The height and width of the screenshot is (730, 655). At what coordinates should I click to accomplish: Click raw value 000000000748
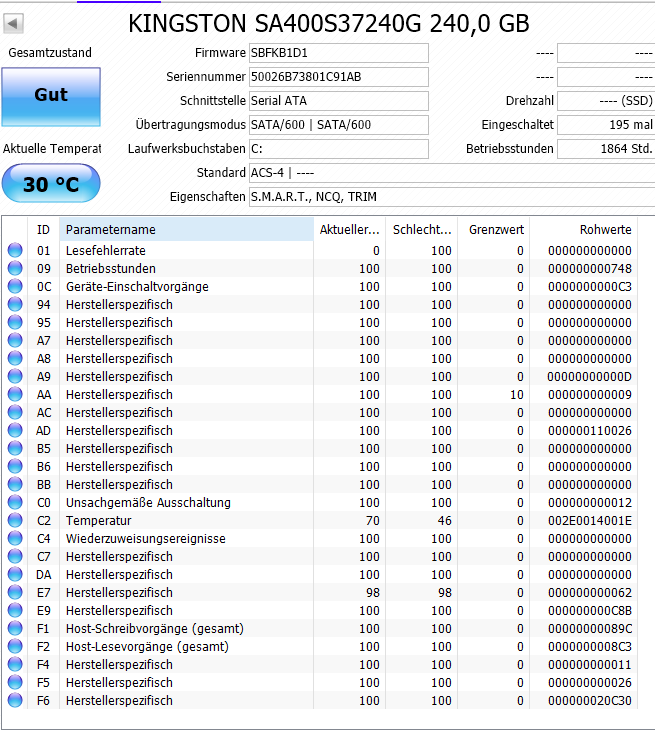(x=590, y=269)
